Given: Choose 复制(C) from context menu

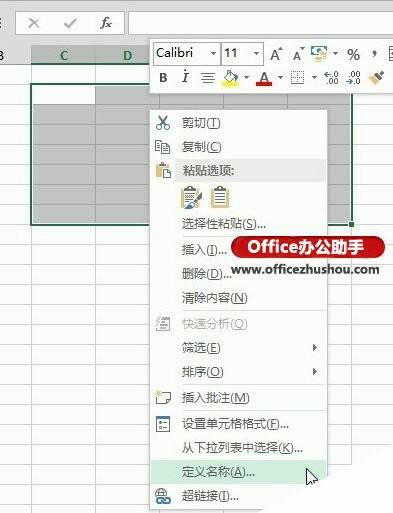Looking at the screenshot, I should point(238,147).
